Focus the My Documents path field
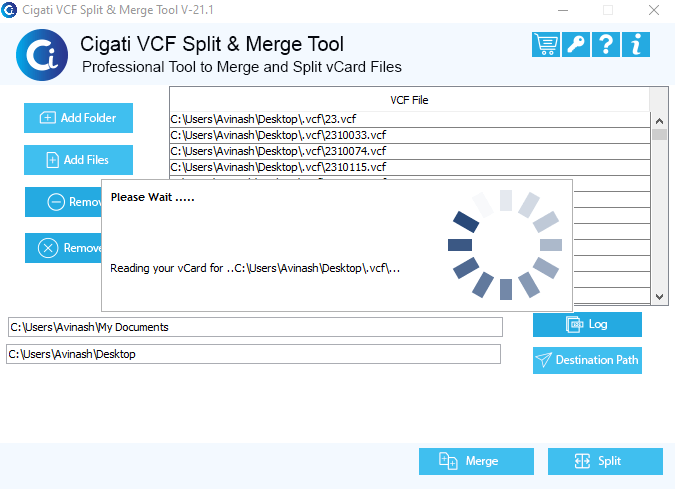675x489 pixels. tap(255, 327)
